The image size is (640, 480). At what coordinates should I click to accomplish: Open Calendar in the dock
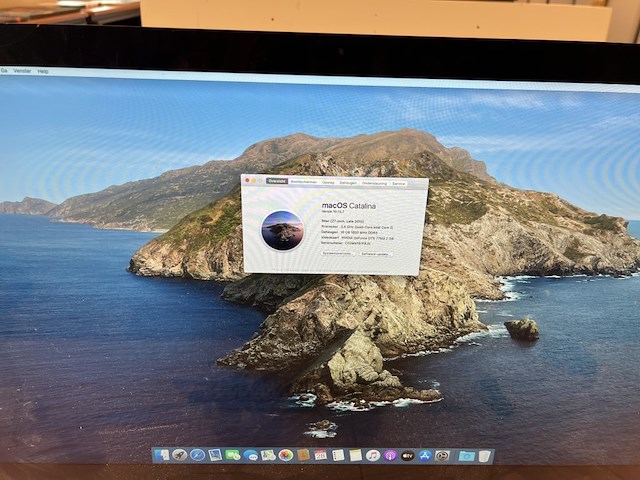tap(320, 455)
